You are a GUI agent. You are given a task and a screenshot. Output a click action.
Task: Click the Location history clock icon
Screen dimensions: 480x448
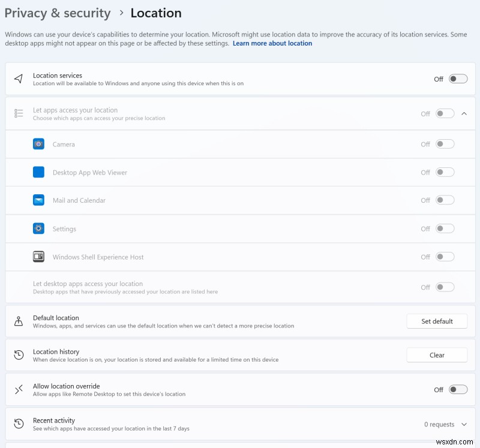(19, 355)
